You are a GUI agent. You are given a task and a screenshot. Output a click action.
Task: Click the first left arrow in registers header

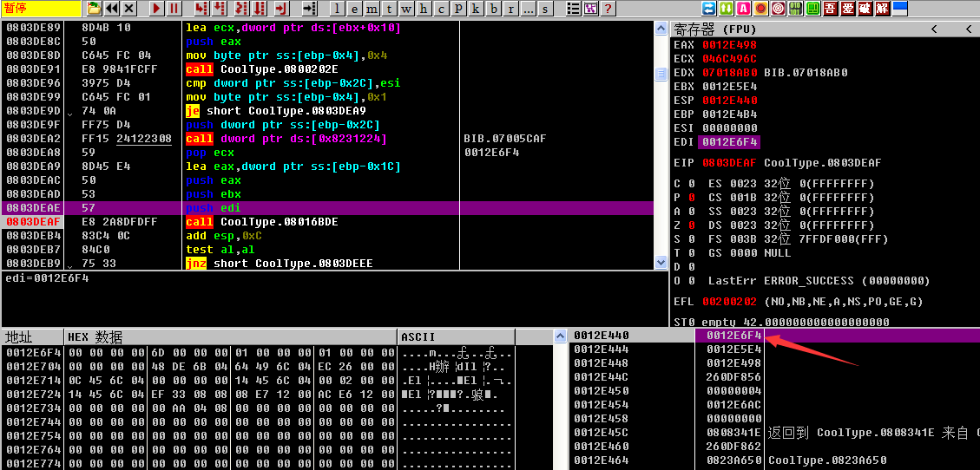click(934, 29)
